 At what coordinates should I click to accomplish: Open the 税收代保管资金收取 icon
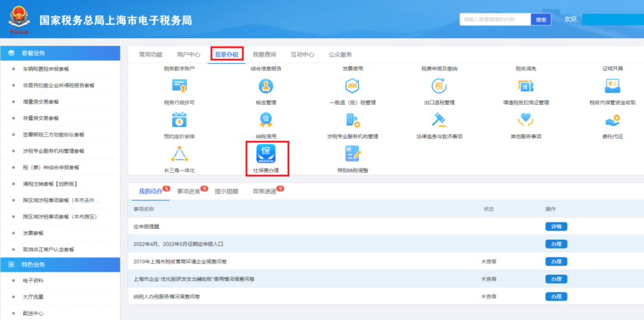[x=612, y=86]
